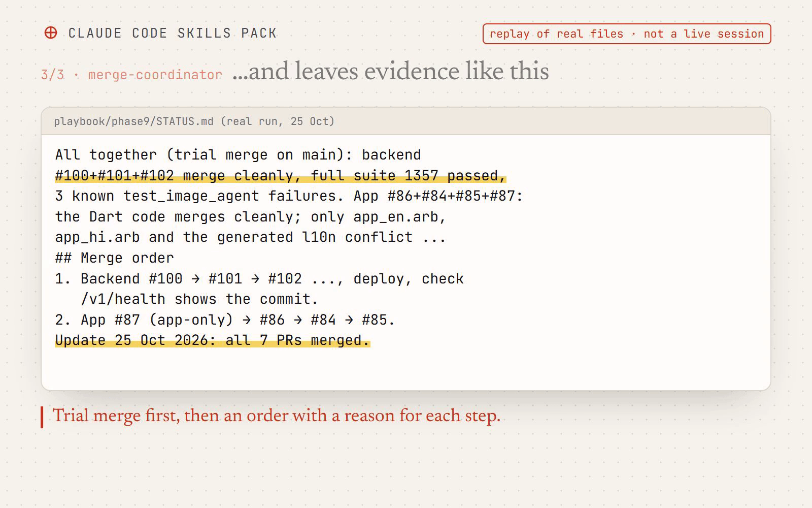The width and height of the screenshot is (812, 508).
Task: Click highlighted line 'full suite 1357 passed'
Action: click(x=281, y=176)
